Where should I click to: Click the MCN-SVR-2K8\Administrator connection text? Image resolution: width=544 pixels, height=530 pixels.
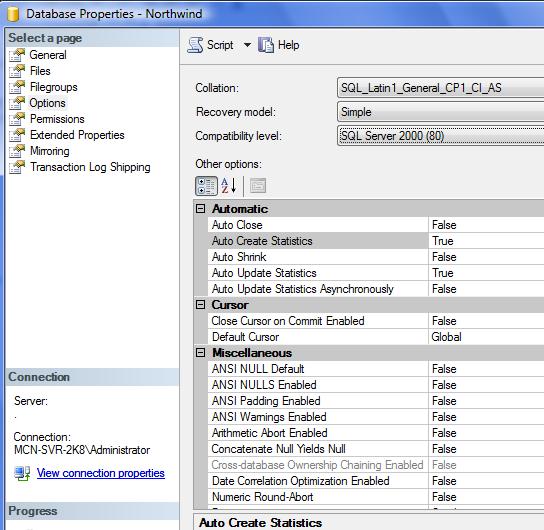click(82, 450)
